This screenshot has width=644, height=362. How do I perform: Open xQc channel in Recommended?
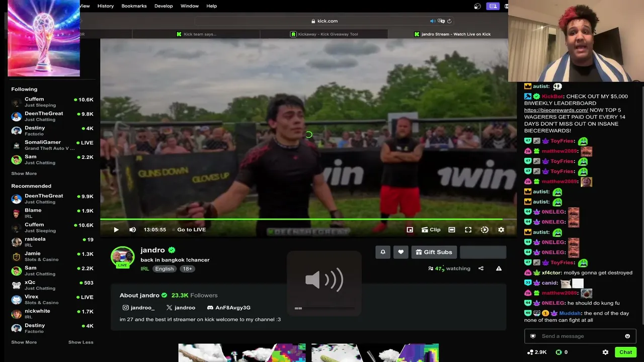click(x=52, y=285)
